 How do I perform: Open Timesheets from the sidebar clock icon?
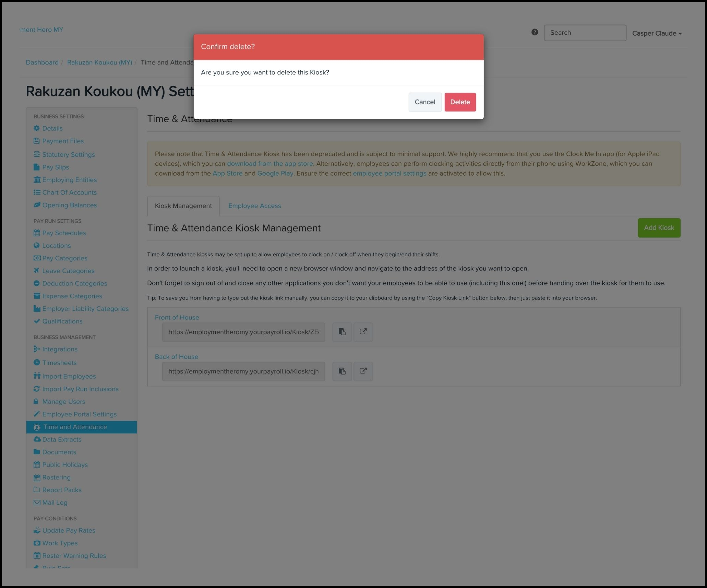coord(37,362)
